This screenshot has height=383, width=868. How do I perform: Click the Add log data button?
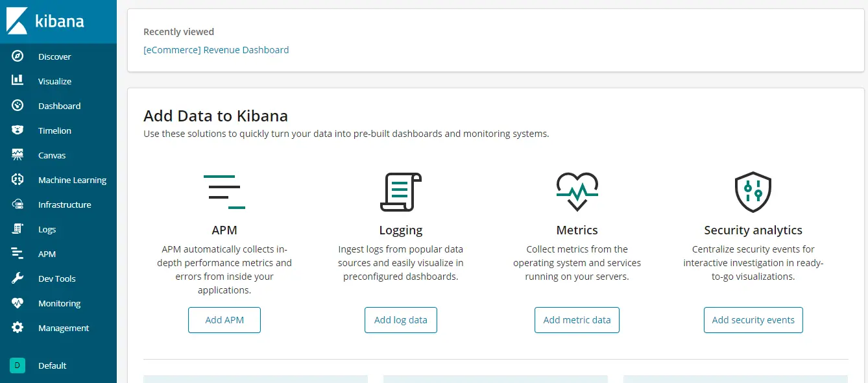(400, 320)
